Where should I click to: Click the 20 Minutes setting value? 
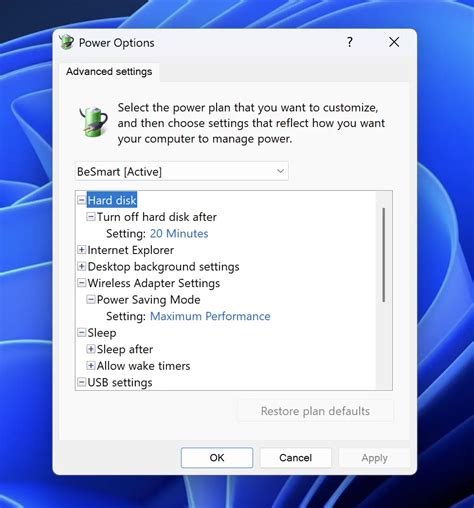click(179, 233)
